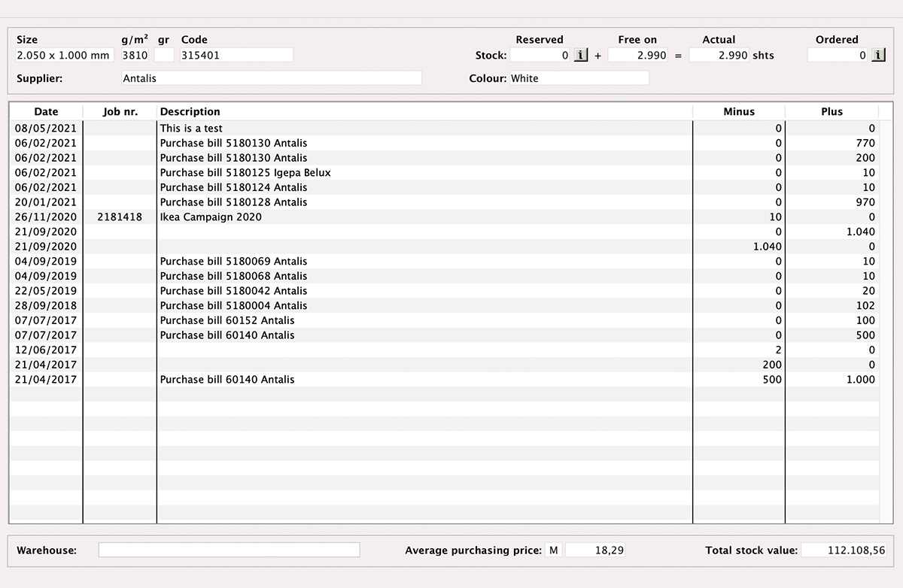Select 'Purchase bill 5180128 Antalis' row

coord(444,202)
